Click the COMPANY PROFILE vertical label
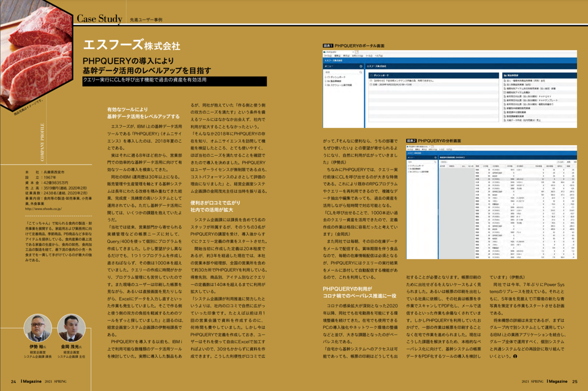This screenshot has height=391, width=588. tap(42, 142)
